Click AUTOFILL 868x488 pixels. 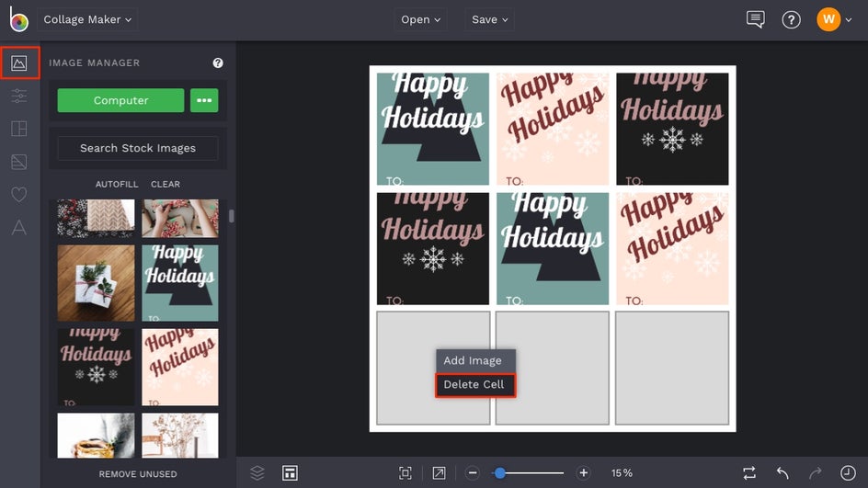[x=117, y=184]
